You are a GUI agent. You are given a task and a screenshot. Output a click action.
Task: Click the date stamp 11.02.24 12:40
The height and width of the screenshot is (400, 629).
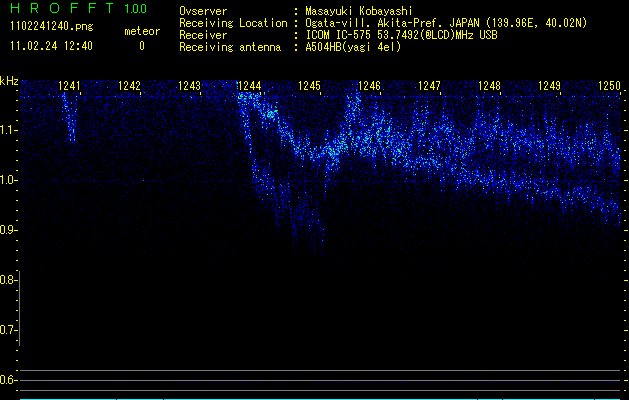(x=51, y=46)
